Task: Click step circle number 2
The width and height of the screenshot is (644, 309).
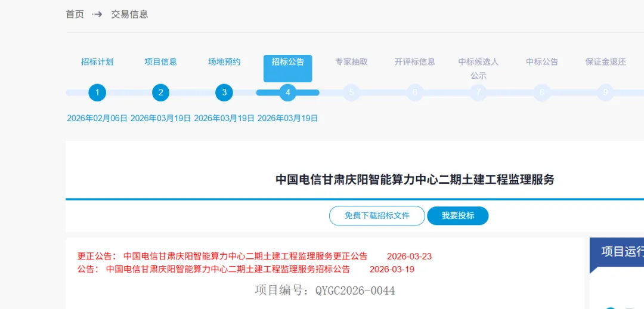Action: (x=160, y=92)
